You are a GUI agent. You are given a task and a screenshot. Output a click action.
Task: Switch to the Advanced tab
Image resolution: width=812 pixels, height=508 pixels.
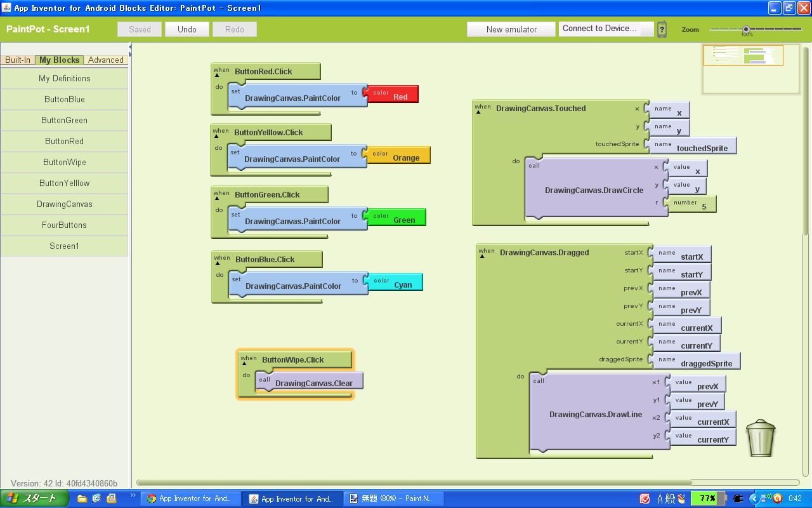[x=105, y=59]
